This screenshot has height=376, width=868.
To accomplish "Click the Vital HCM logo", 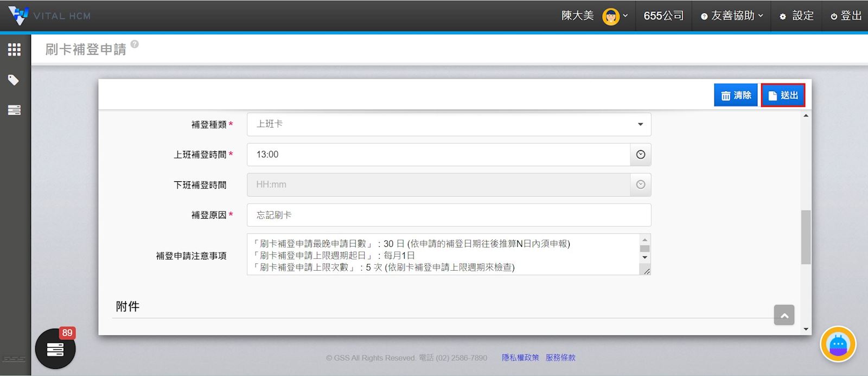I will [x=50, y=16].
